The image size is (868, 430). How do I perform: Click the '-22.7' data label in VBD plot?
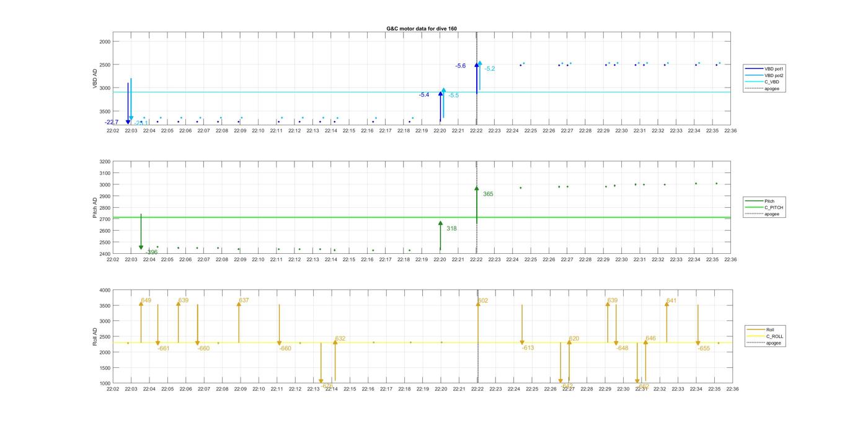[x=112, y=122]
